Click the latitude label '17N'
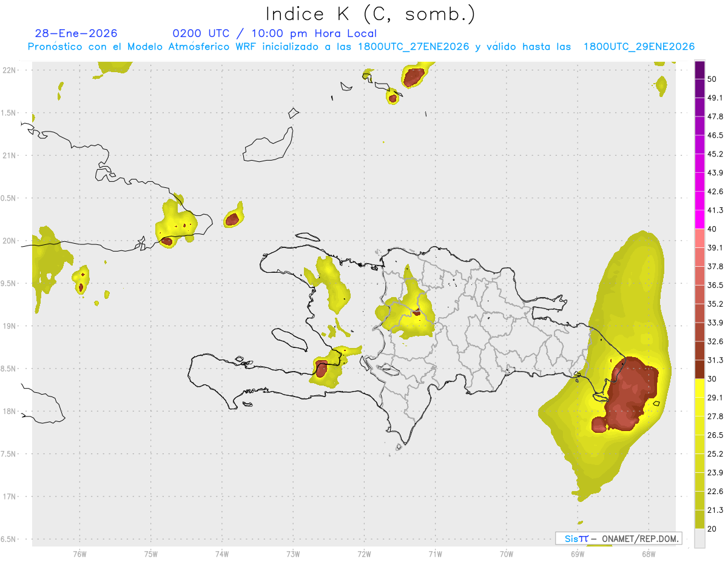 pos(10,497)
